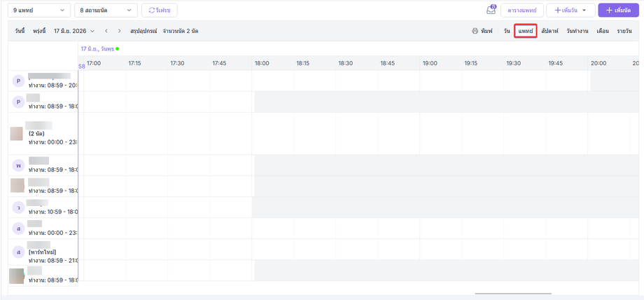Screen dimensions: 644x300
Task: Click the refresh arrows icon beside รีเฟรช
Action: (x=152, y=11)
